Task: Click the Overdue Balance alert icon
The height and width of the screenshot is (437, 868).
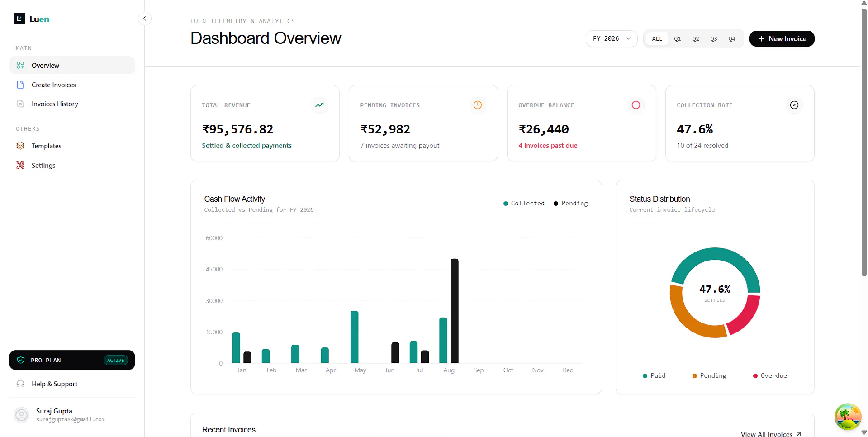Action: click(636, 105)
